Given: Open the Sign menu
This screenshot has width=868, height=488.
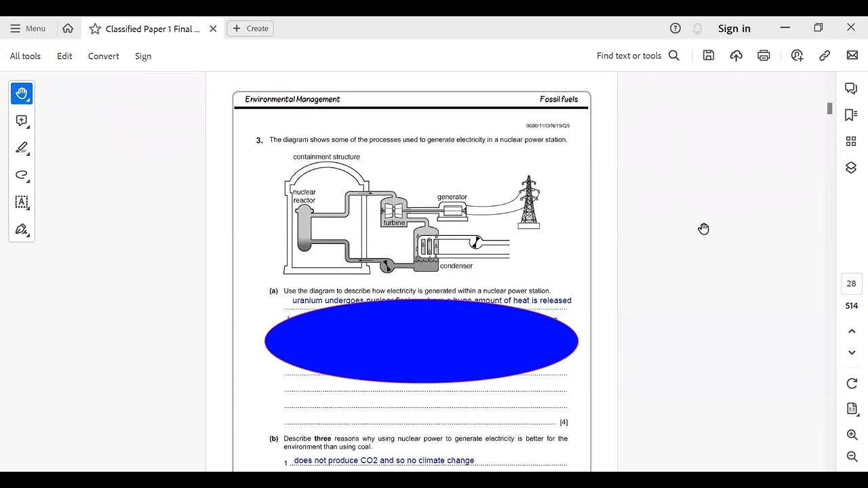Looking at the screenshot, I should (143, 56).
